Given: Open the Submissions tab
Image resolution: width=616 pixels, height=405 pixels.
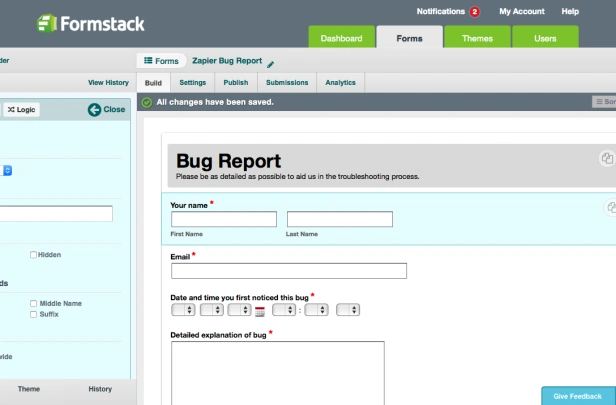Looking at the screenshot, I should [x=287, y=82].
